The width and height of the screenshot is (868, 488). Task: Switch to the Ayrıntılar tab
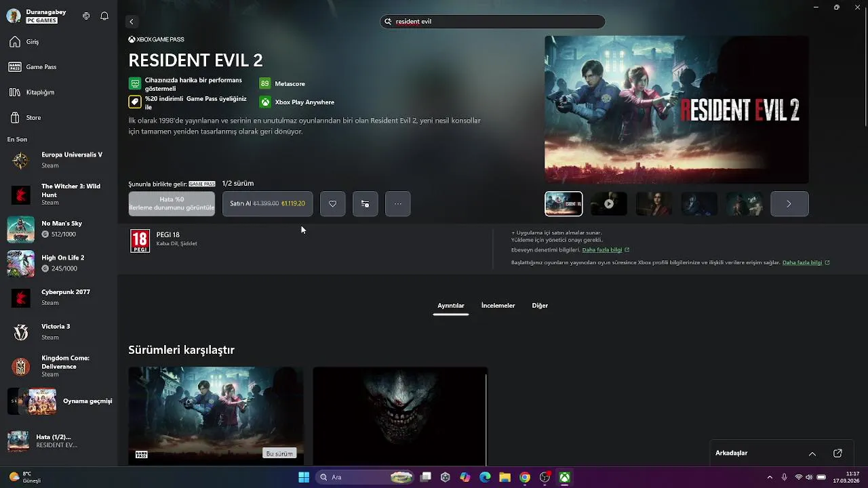point(451,306)
